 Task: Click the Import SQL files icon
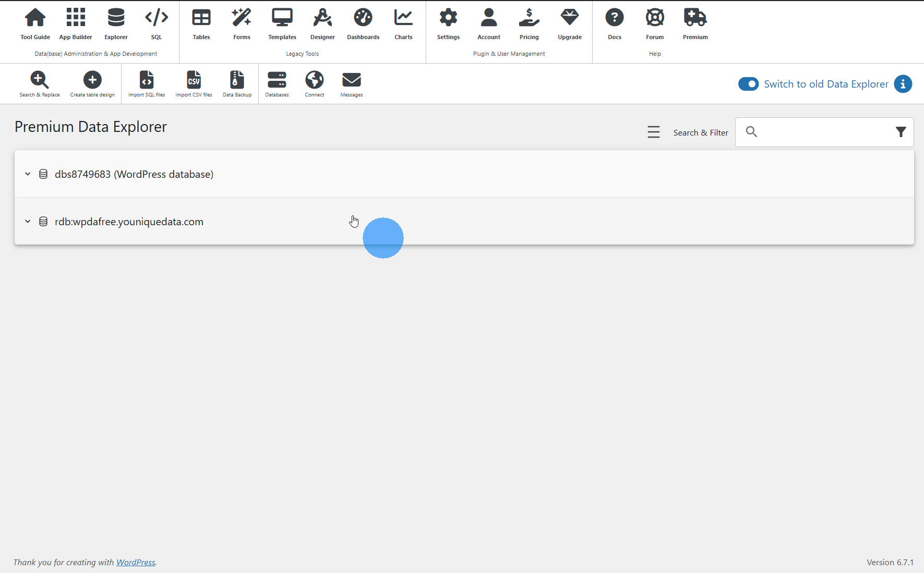147,82
